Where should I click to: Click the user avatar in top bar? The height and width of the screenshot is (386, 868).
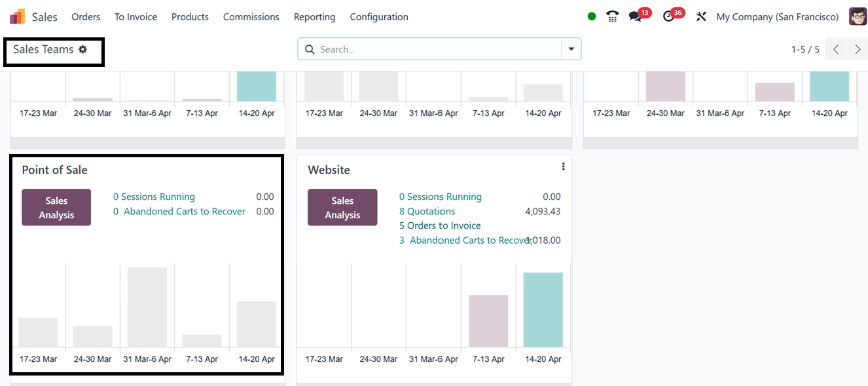pyautogui.click(x=858, y=17)
